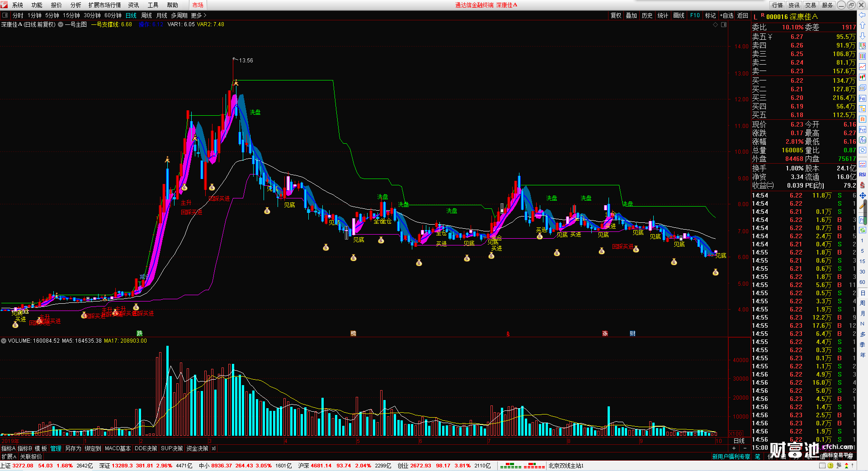Expand the 更多 periods dropdown
This screenshot has height=471, width=868.
tap(198, 15)
